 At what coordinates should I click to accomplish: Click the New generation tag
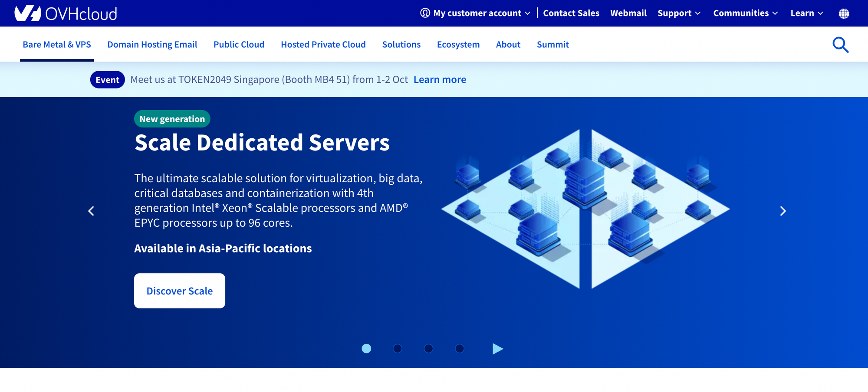point(172,119)
